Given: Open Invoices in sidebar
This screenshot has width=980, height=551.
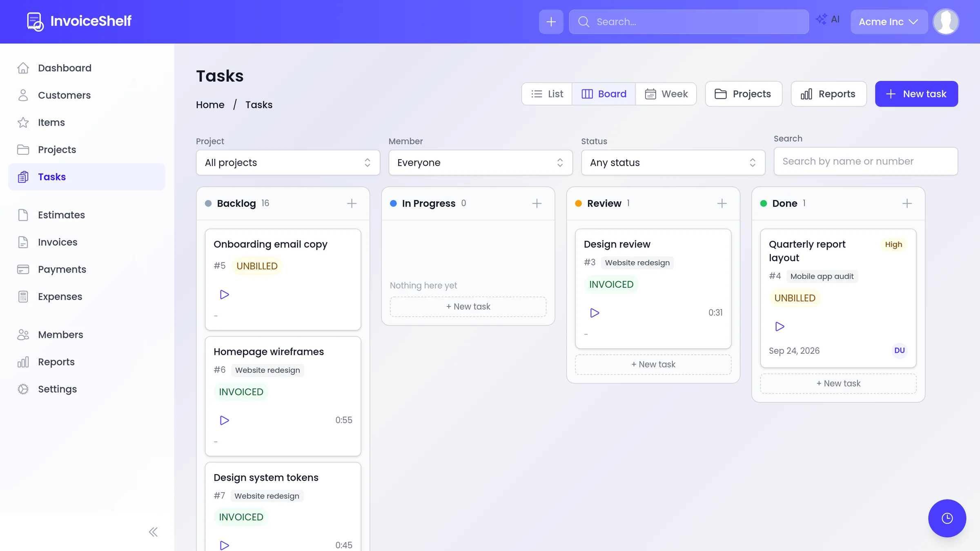Looking at the screenshot, I should (x=87, y=242).
